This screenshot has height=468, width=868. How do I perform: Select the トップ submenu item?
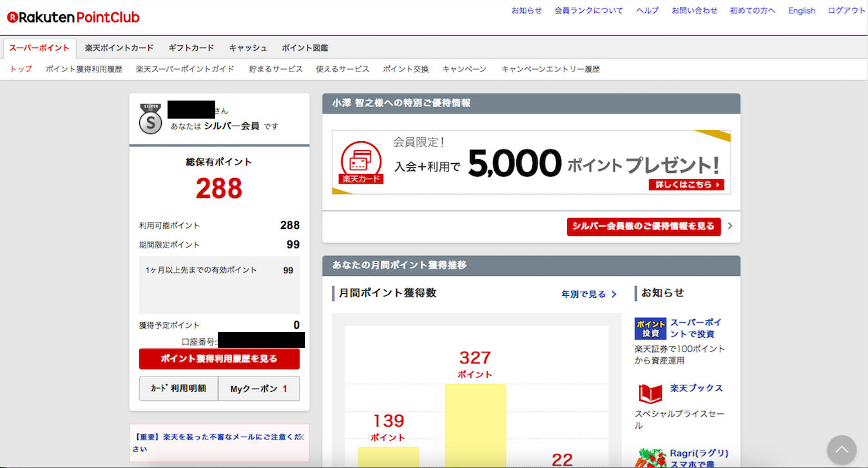pyautogui.click(x=21, y=69)
